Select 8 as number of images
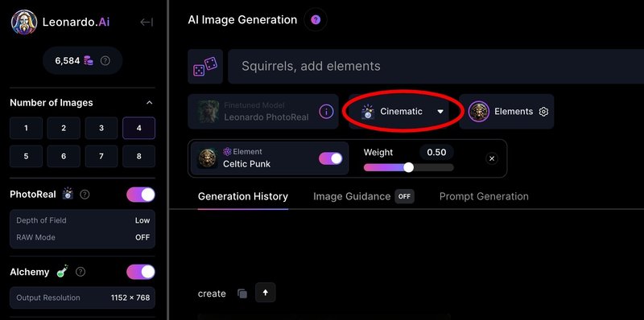Viewport: 644px width, 320px height. tap(138, 156)
